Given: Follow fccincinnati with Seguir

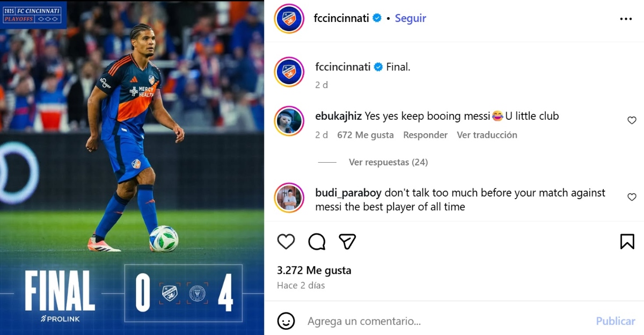Looking at the screenshot, I should tap(411, 18).
